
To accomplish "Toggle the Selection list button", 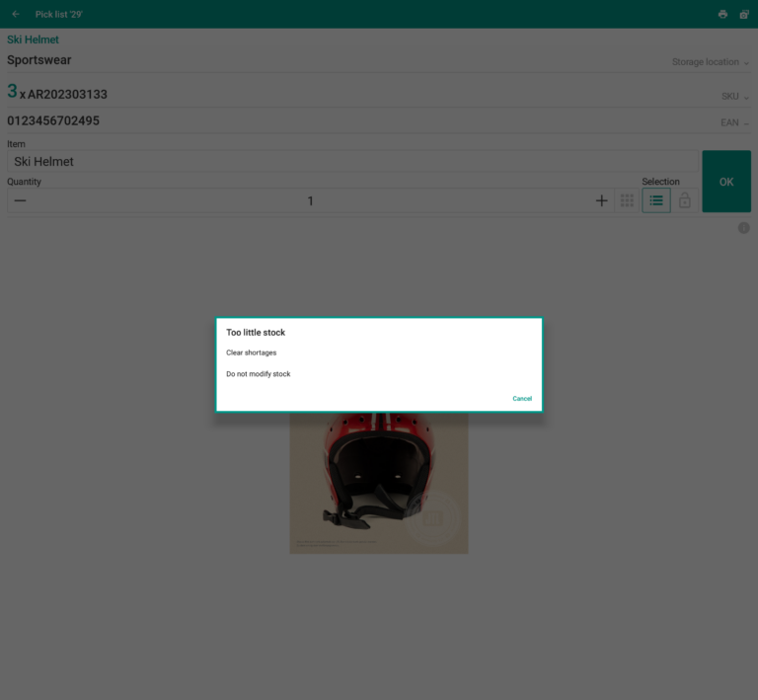I will (656, 200).
